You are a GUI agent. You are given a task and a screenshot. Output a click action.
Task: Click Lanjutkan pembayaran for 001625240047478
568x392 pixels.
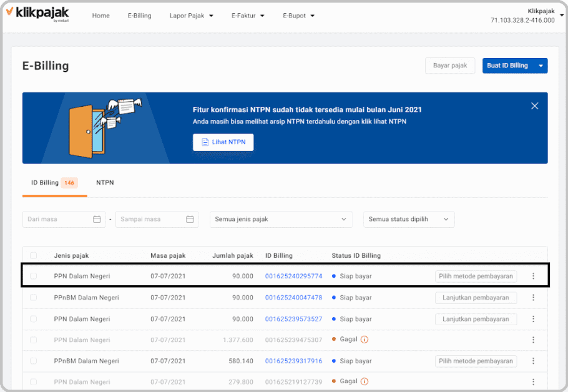(476, 298)
